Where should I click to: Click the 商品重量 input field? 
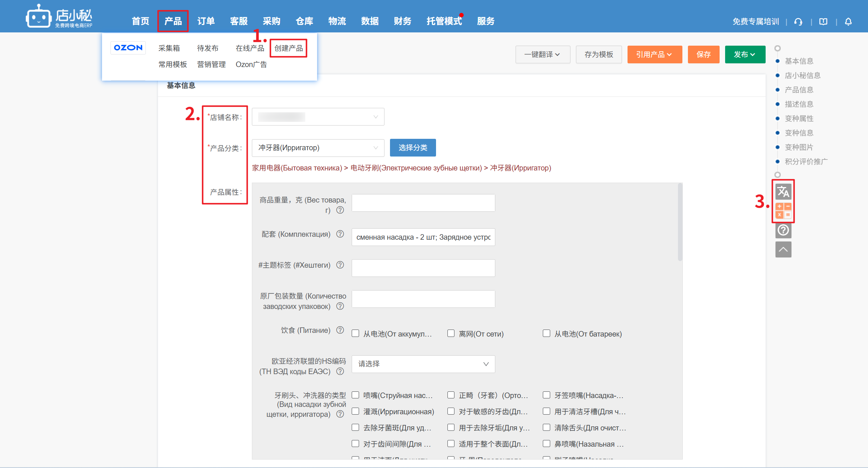(x=423, y=203)
